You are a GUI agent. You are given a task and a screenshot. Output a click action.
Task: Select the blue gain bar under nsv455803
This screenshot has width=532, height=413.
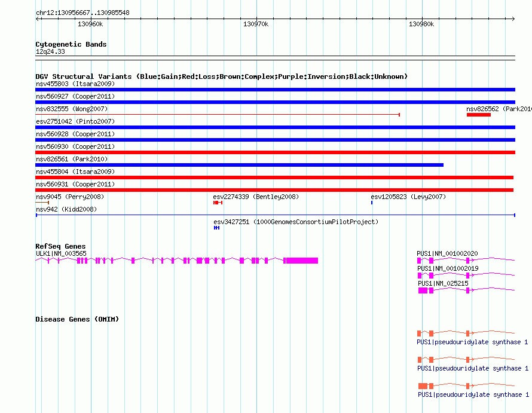tap(275, 90)
